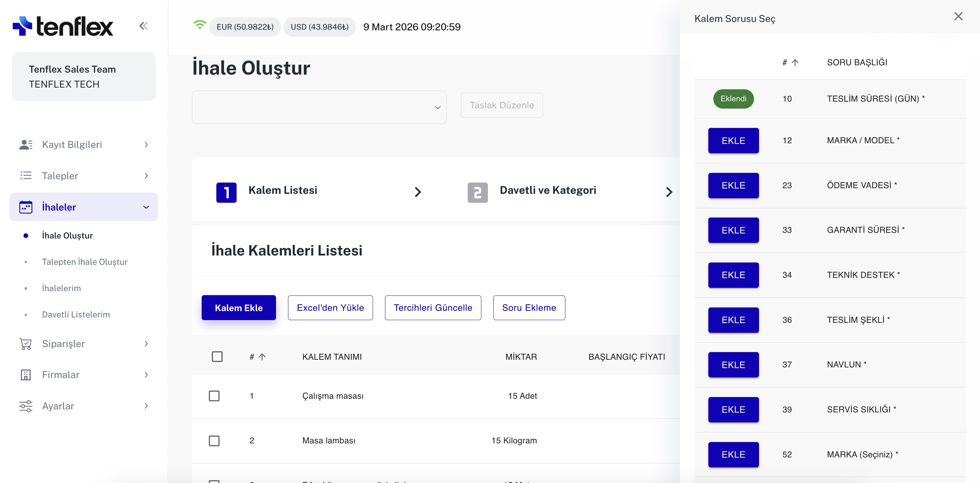The image size is (980, 483).
Task: Check the Çalışma masası row checkbox
Action: tap(214, 396)
